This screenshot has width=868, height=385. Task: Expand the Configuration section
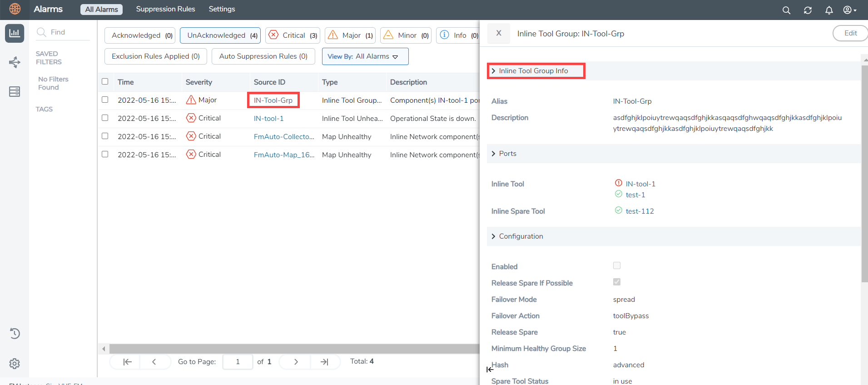[x=521, y=236]
